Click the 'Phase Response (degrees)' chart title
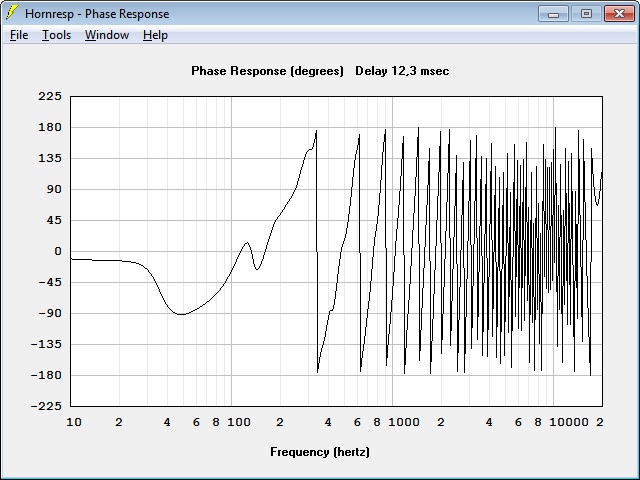This screenshot has height=480, width=640. click(267, 71)
